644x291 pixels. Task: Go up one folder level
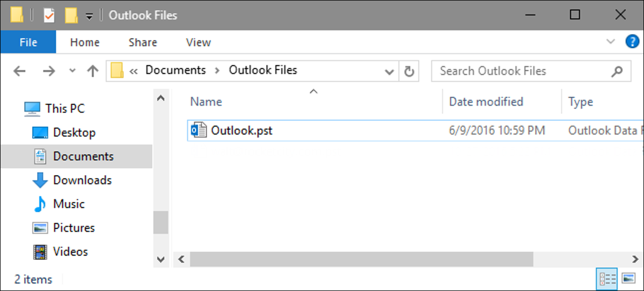(x=93, y=71)
